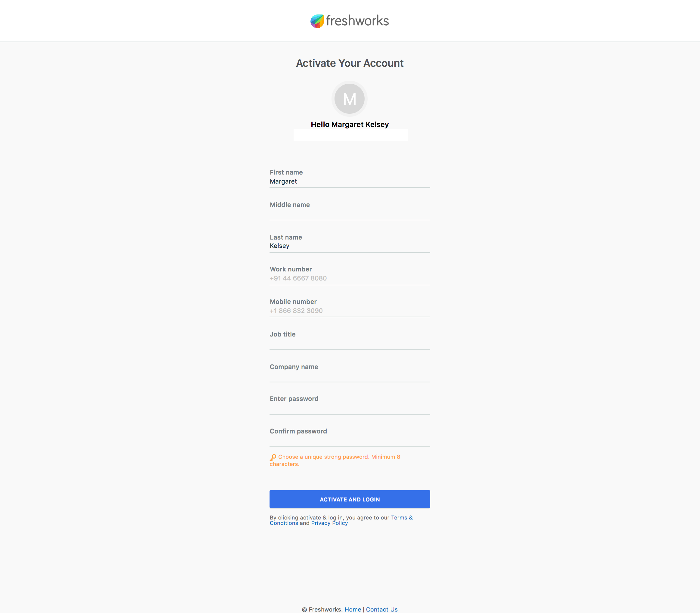Image resolution: width=700 pixels, height=613 pixels.
Task: Select the Middle name input
Action: [350, 214]
